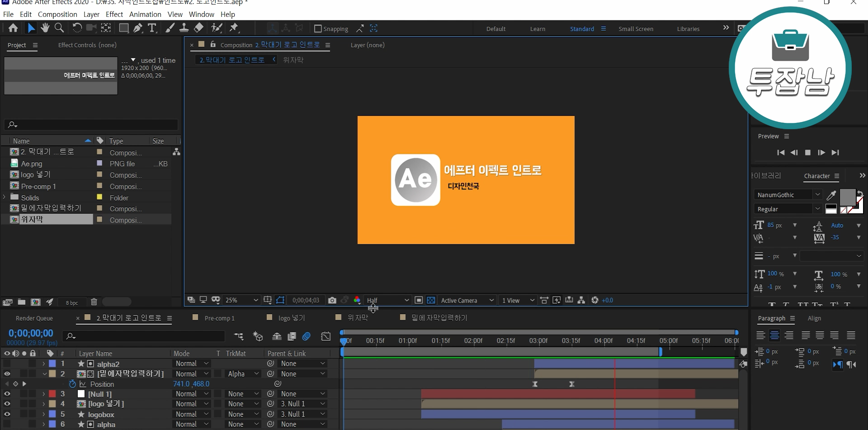Open the Active Camera dropdown
Image resolution: width=868 pixels, height=430 pixels.
pos(467,300)
